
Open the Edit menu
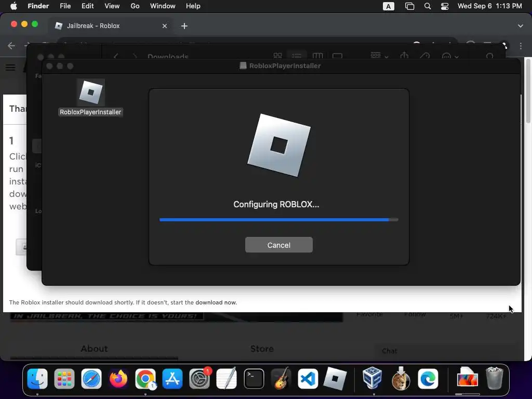point(87,6)
